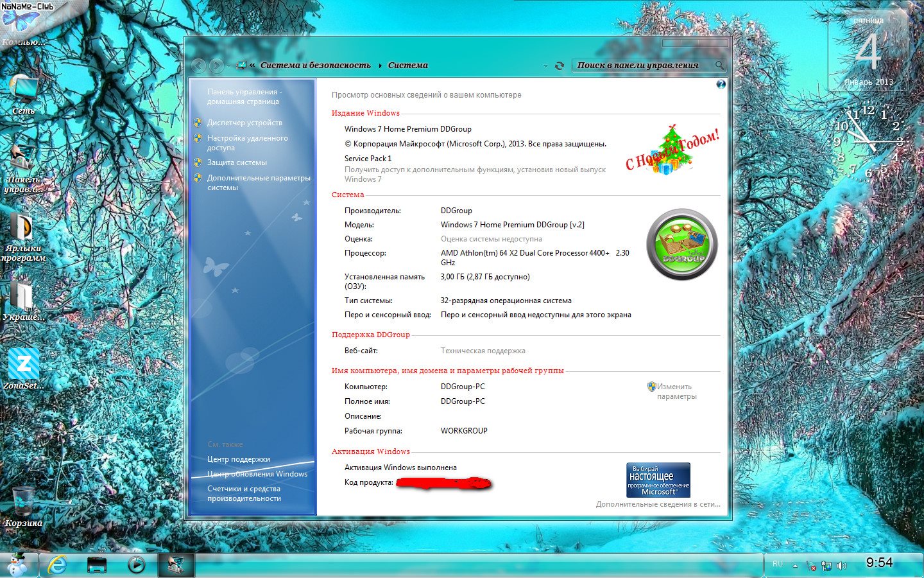Open Панель управления домашняя страница link

click(x=244, y=96)
